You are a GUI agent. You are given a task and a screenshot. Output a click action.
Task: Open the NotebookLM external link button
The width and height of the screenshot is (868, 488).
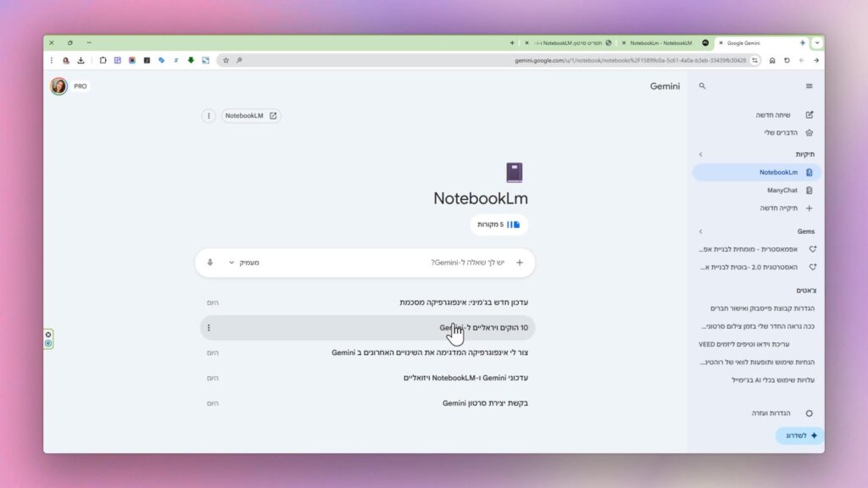[x=251, y=115]
